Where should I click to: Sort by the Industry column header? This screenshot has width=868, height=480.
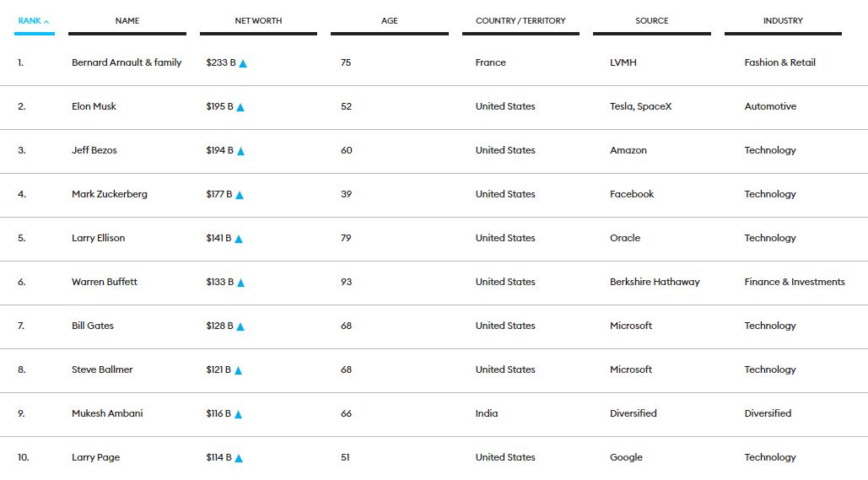[x=783, y=20]
